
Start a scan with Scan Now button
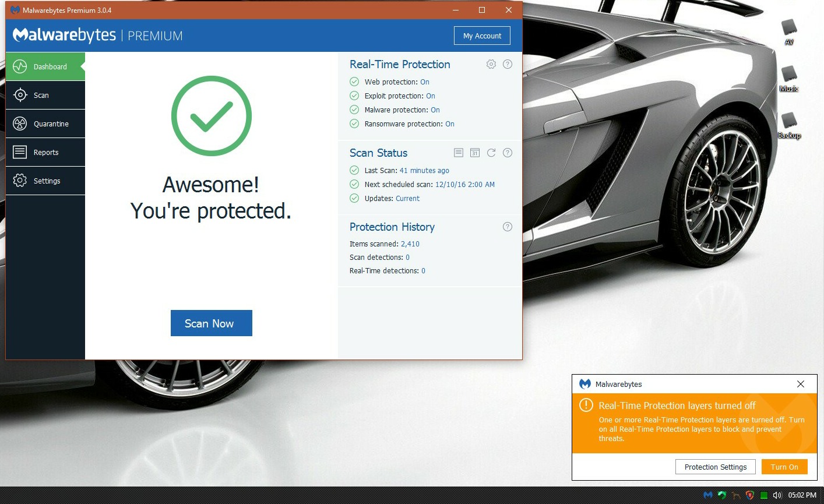(212, 323)
